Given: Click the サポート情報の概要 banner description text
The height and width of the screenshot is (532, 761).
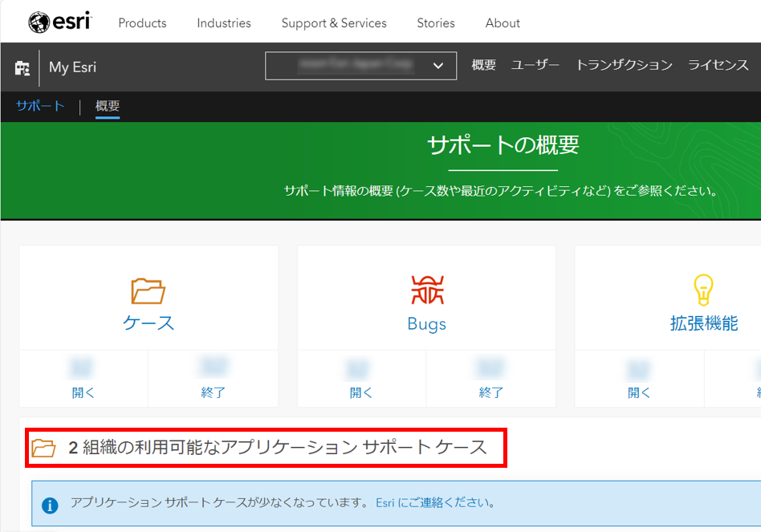Looking at the screenshot, I should pyautogui.click(x=501, y=191).
